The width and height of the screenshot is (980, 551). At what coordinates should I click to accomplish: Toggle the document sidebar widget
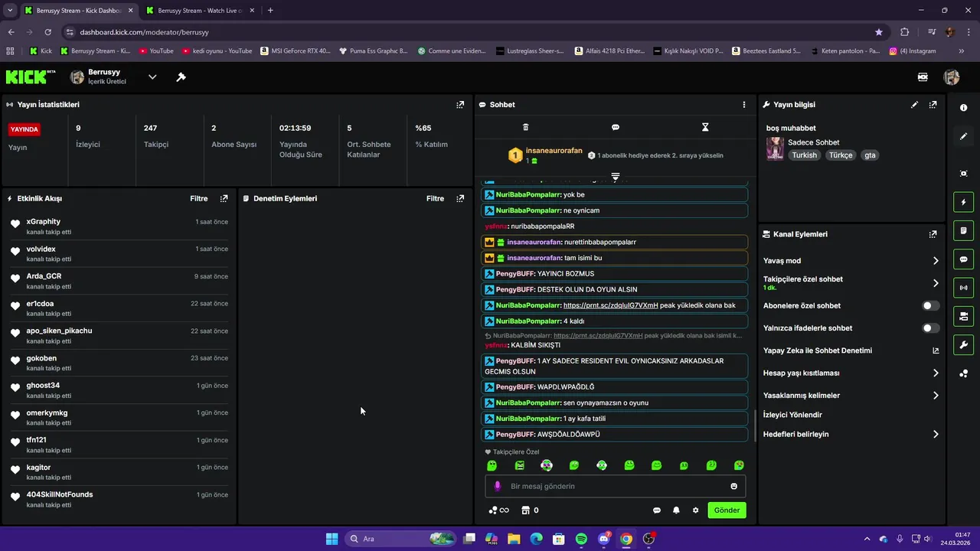pos(963,230)
